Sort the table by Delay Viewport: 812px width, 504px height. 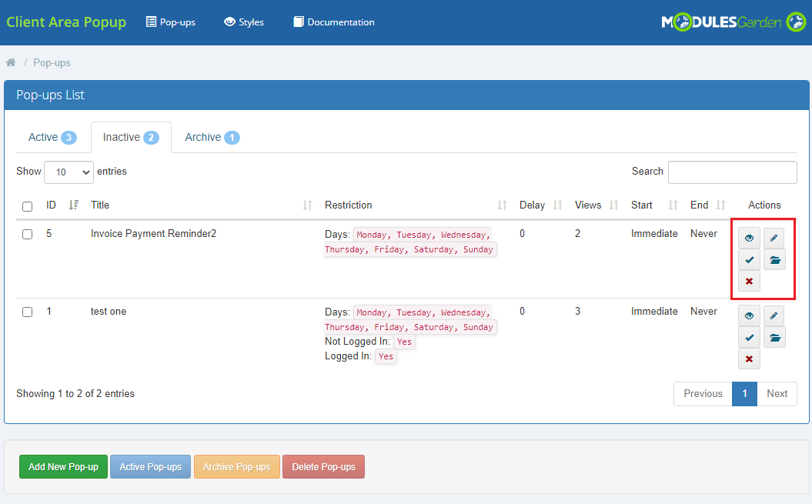click(558, 205)
